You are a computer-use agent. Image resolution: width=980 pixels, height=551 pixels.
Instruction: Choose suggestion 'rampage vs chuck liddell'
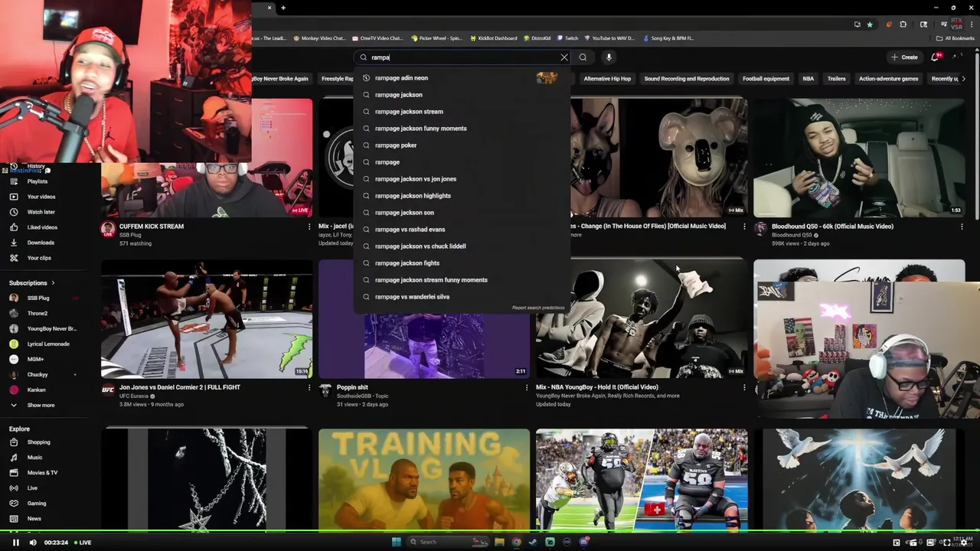click(x=462, y=246)
